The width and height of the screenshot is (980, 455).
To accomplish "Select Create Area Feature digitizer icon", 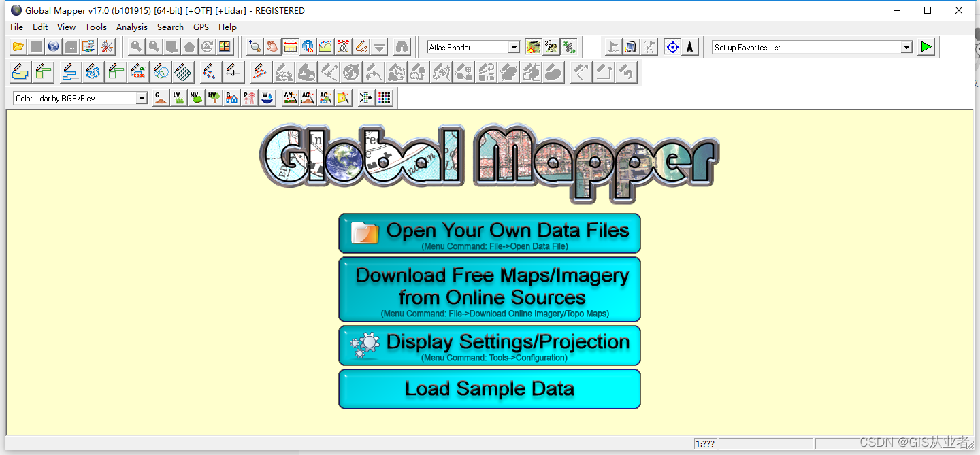I will [20, 71].
